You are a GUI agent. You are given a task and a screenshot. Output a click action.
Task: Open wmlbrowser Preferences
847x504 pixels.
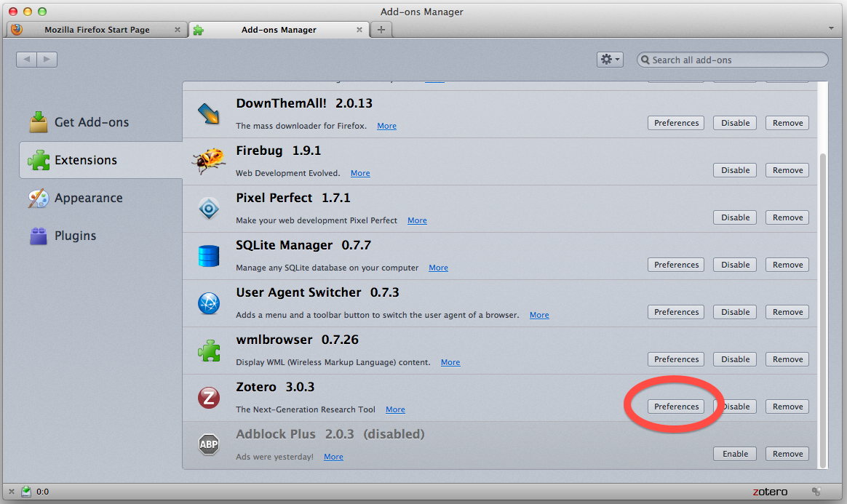pyautogui.click(x=676, y=359)
